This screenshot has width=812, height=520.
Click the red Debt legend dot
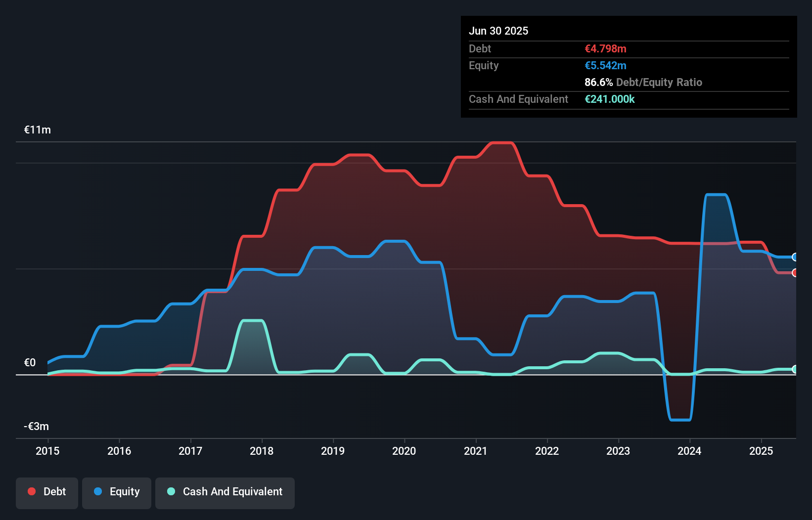(31, 491)
